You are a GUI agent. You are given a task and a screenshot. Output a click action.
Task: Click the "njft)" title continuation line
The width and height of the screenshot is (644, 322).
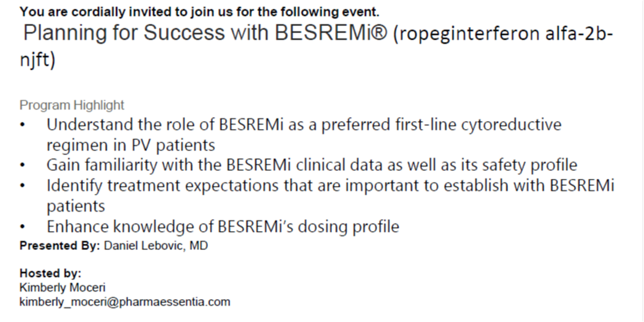tap(39, 59)
